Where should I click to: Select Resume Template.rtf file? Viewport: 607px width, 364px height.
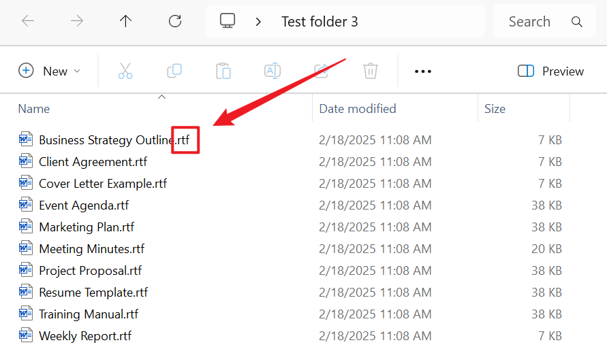93,292
